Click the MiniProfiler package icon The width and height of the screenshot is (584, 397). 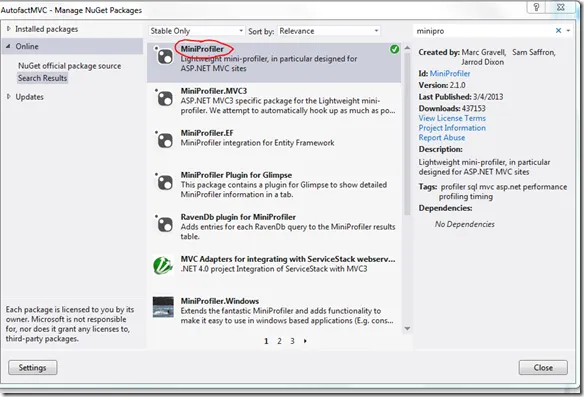164,56
